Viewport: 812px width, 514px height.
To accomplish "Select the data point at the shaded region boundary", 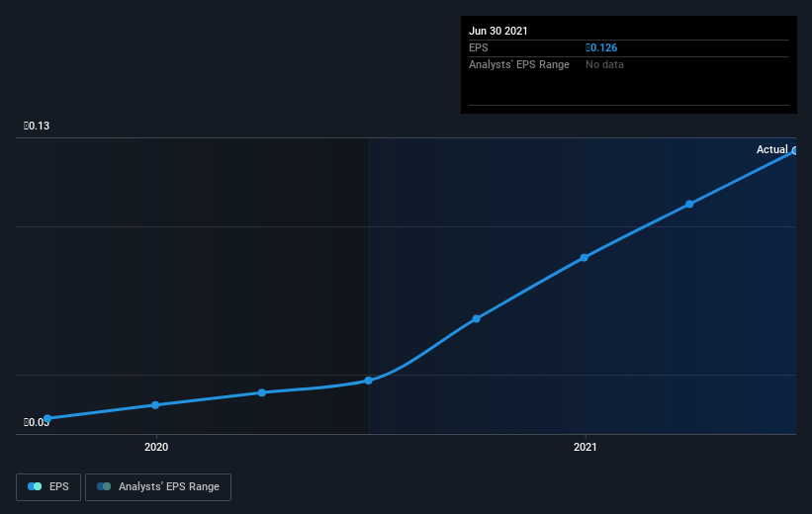I will click(x=368, y=381).
